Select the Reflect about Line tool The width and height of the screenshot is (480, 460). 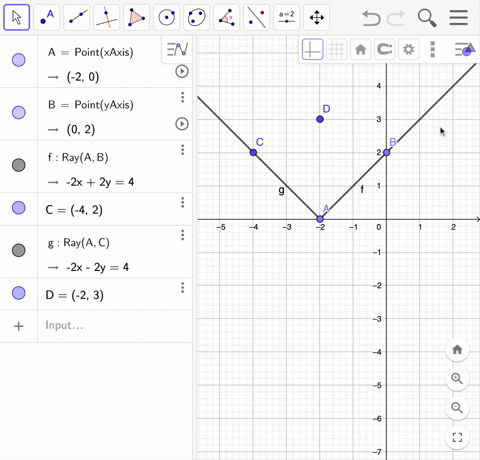pos(257,17)
